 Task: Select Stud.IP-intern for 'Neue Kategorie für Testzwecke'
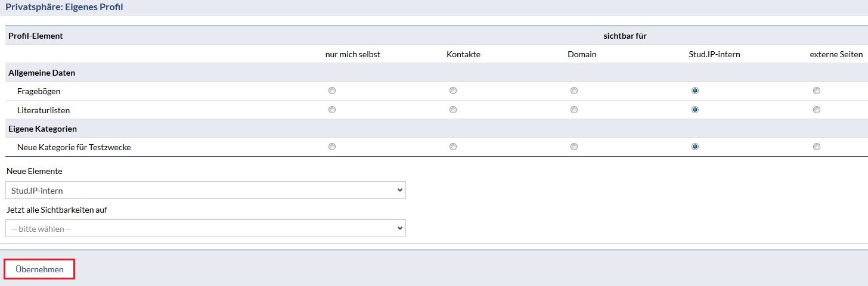pyautogui.click(x=695, y=147)
